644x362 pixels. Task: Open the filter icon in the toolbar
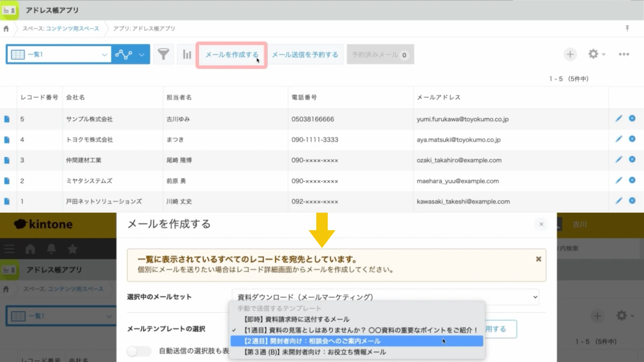coord(163,54)
